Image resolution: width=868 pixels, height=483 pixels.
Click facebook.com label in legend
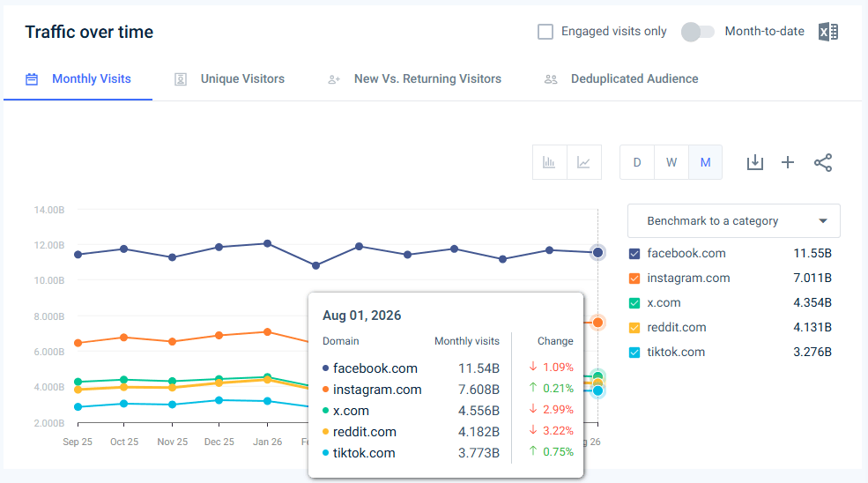(x=686, y=253)
